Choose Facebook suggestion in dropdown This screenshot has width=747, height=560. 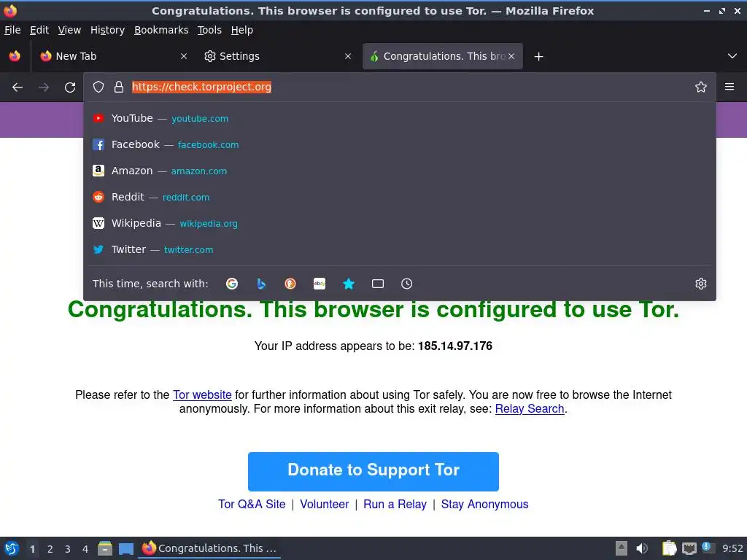click(399, 144)
